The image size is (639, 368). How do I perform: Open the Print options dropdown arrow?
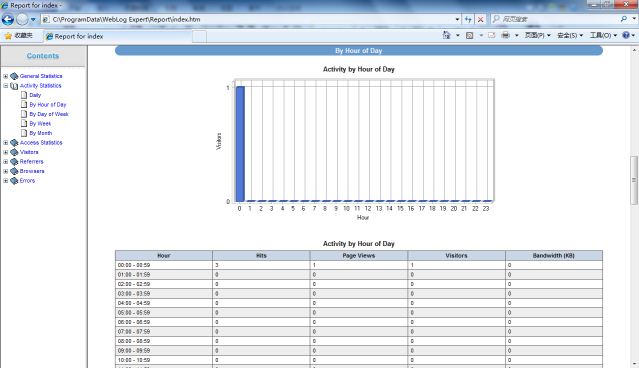516,35
